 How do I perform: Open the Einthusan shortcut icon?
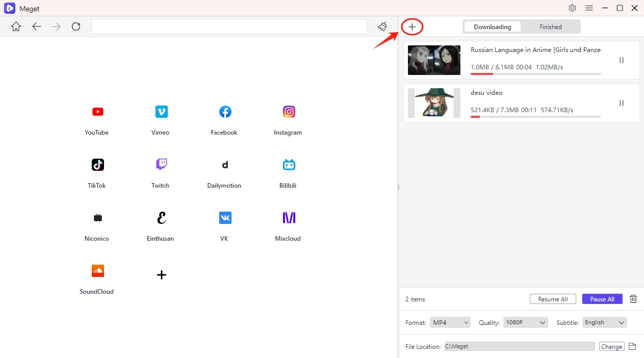click(161, 218)
